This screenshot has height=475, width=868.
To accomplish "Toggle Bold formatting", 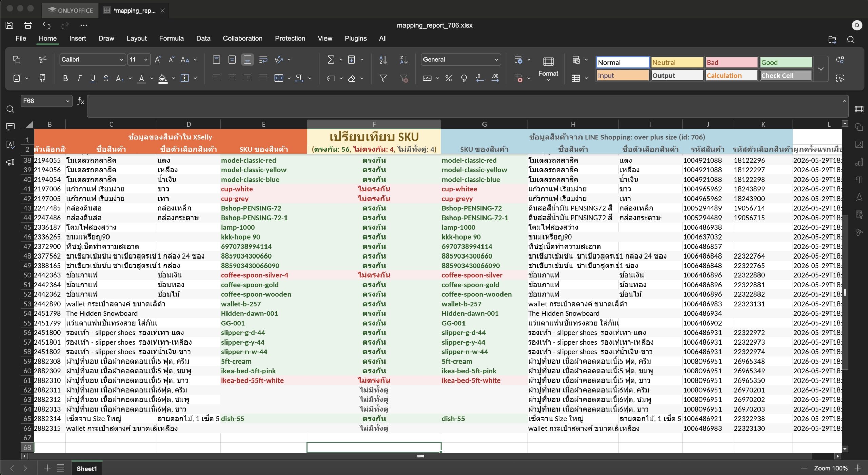I will 65,78.
